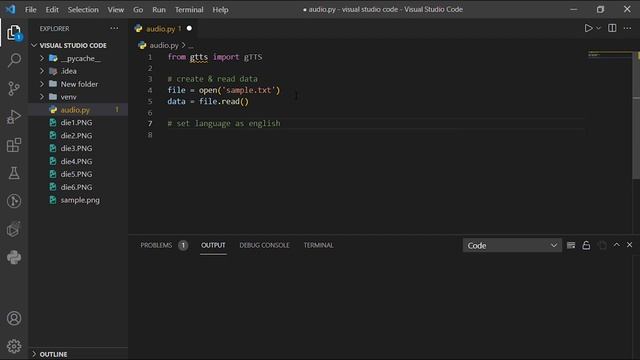Image resolution: width=640 pixels, height=360 pixels.
Task: Click the VS Code logo icon
Action: pos(11,9)
